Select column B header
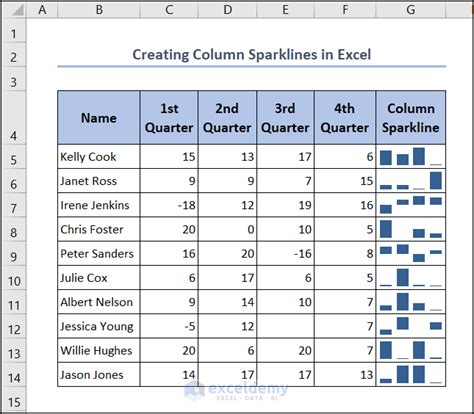This screenshot has width=474, height=414. coord(99,10)
